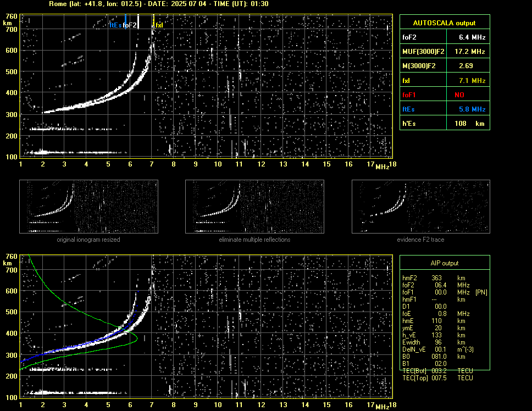This screenshot has width=532, height=411.
Task: Click the blue ftEs 5.8 MHz value
Action: (x=472, y=109)
